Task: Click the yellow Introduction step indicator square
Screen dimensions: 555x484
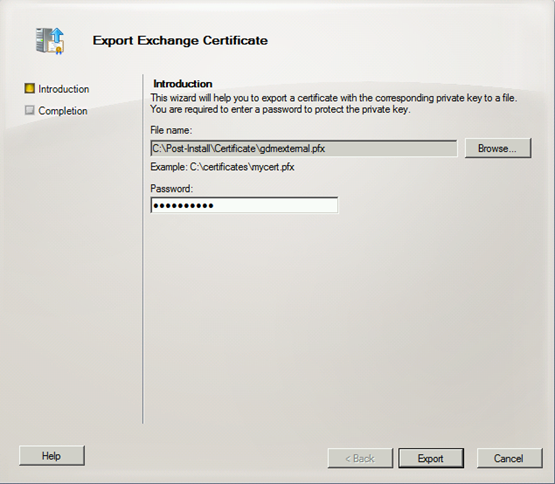Action: click(29, 88)
